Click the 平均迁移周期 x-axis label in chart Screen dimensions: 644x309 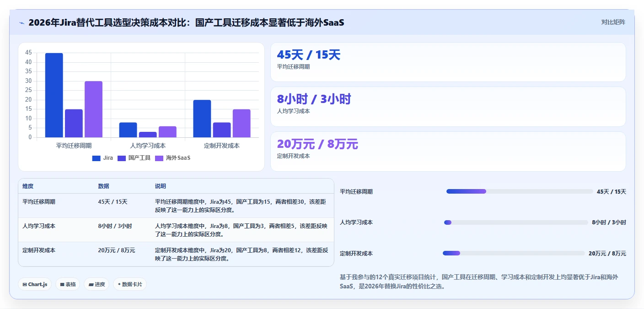[74, 146]
